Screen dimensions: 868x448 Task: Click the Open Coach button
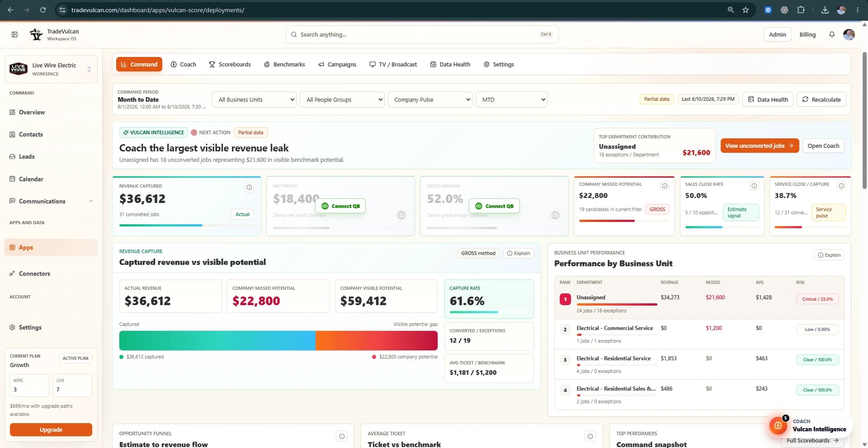(x=823, y=146)
